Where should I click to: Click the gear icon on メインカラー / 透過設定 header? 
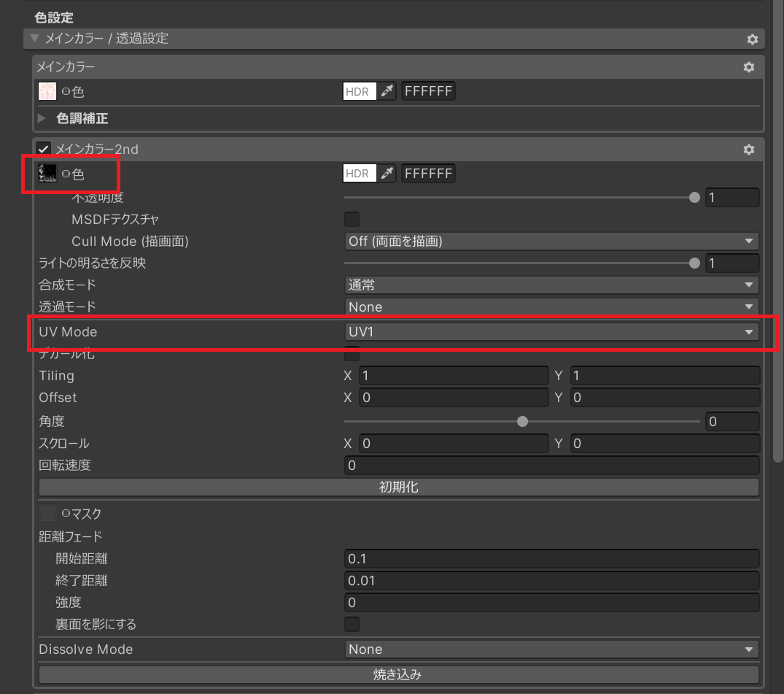[x=753, y=39]
